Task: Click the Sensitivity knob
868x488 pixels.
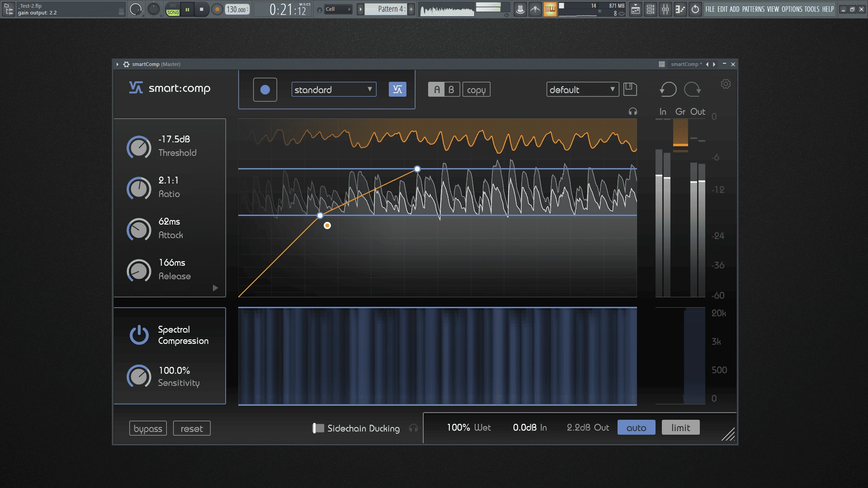Action: [139, 376]
